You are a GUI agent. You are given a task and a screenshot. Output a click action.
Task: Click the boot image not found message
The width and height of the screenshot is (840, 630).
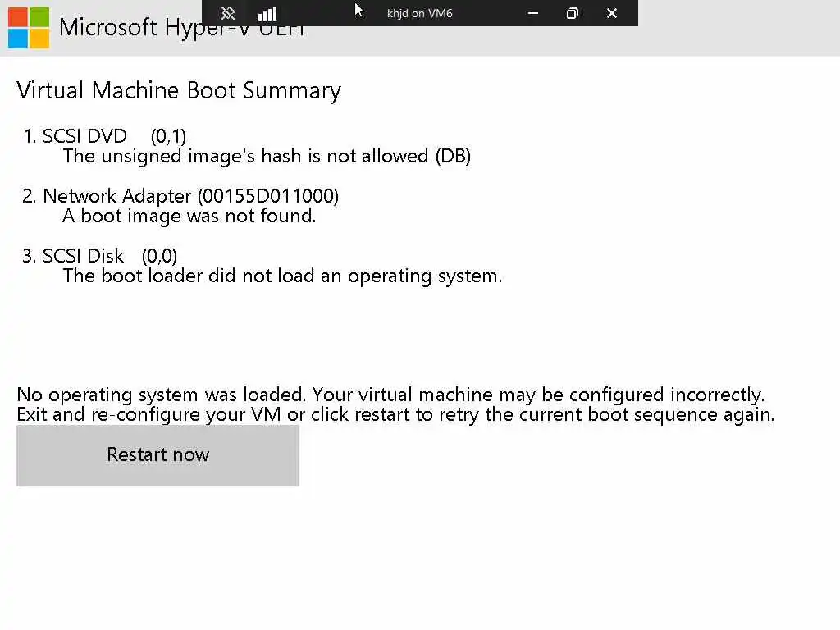[x=189, y=216]
